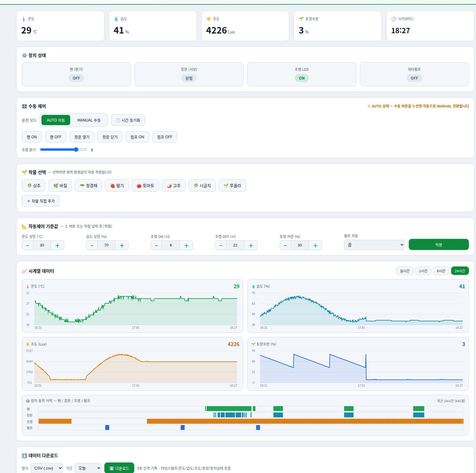The width and height of the screenshot is (476, 473).
Task: Open the 펌프 자동 dropdown
Action: point(374,245)
